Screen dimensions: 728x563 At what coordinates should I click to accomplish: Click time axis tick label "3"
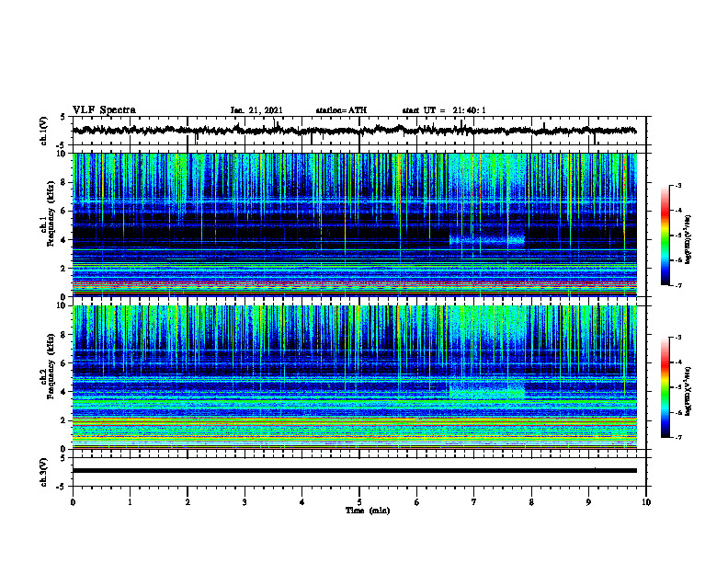click(245, 502)
